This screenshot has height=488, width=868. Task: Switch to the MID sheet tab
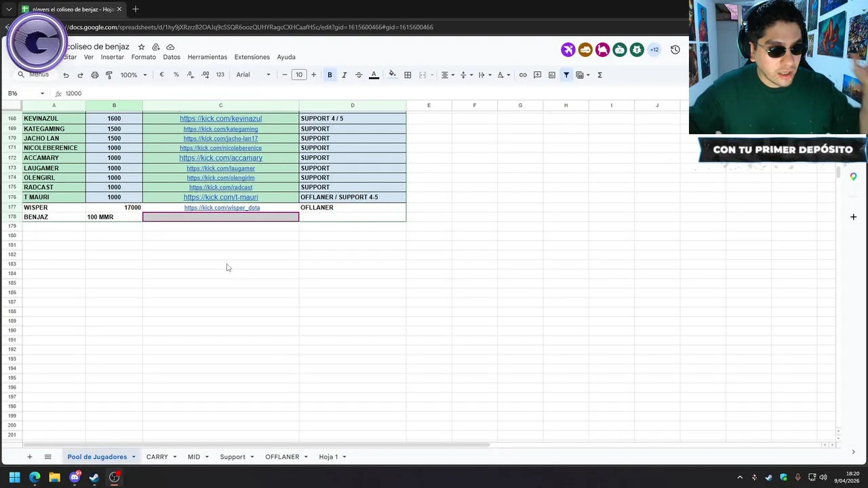[194, 457]
